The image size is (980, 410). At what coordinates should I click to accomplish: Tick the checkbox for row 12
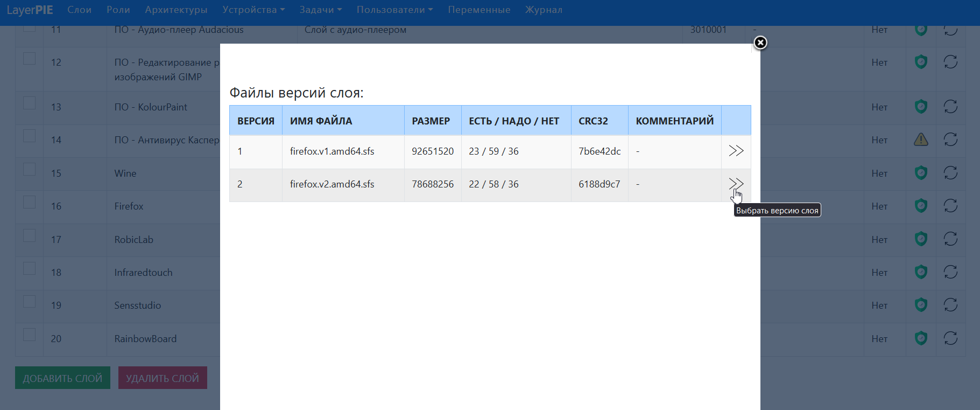tap(30, 58)
